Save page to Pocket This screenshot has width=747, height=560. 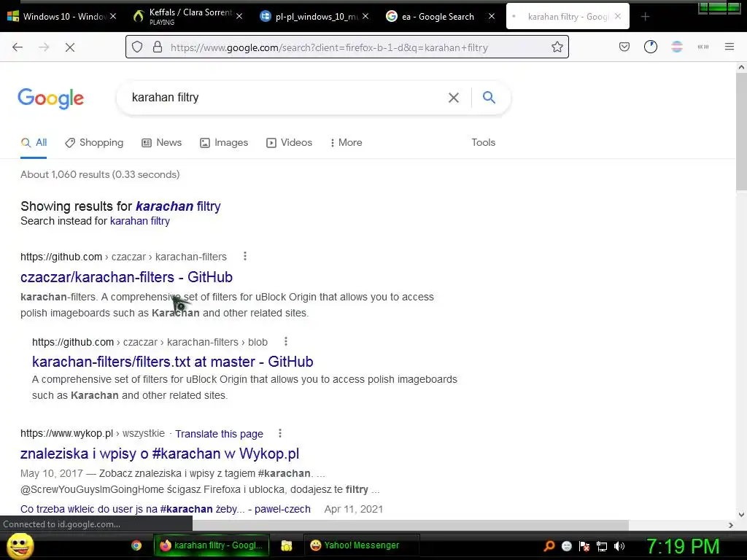[x=624, y=47]
